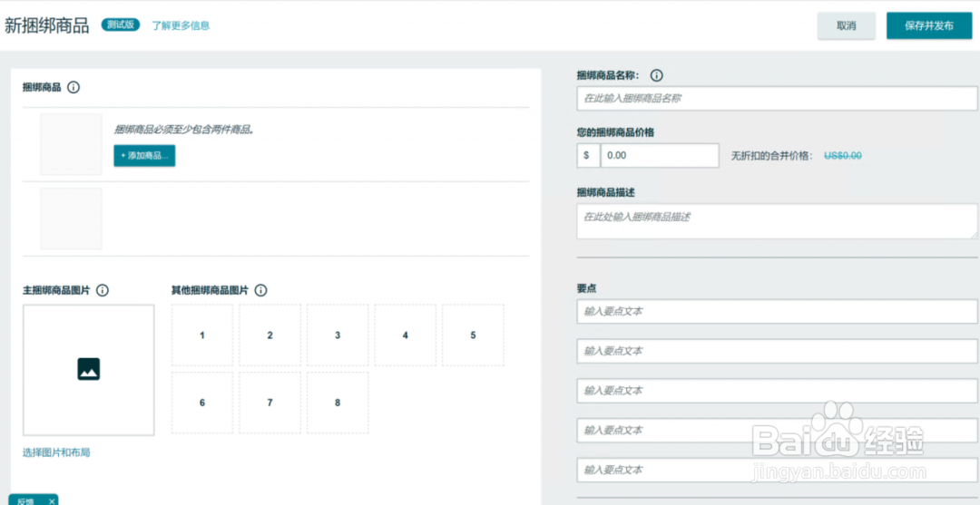Select additional image slot 3
980x505 pixels.
pos(338,335)
